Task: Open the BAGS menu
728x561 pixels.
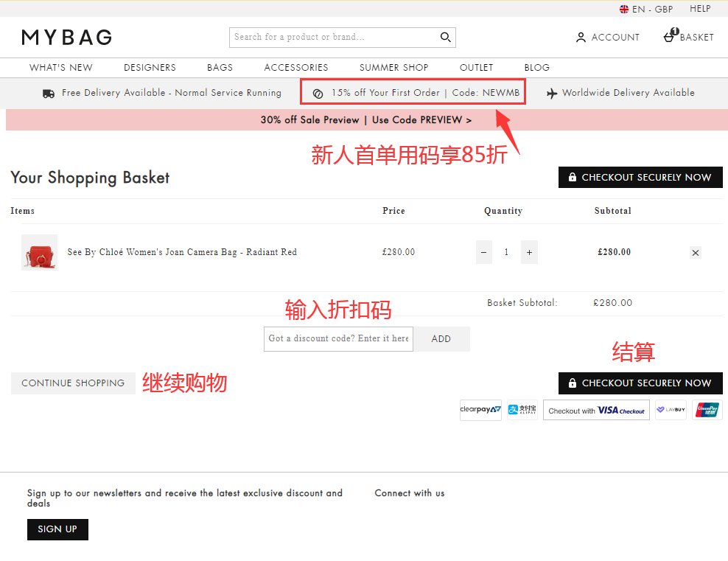Action: (x=220, y=67)
